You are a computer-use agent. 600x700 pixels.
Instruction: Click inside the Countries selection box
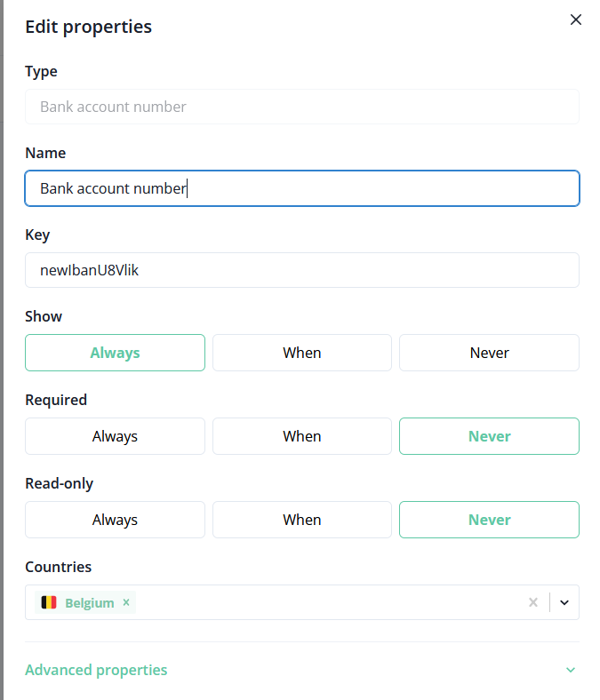(x=329, y=602)
